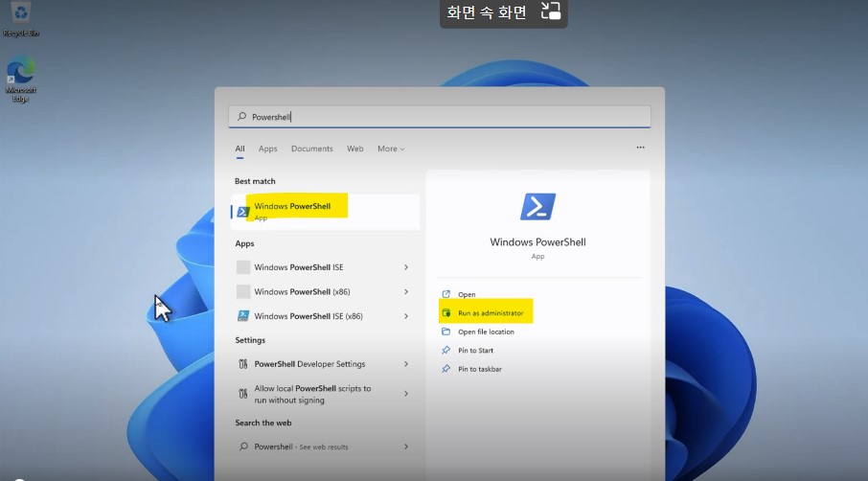Select Windows PowerShell (x86) result
Image resolution: width=868 pixels, height=481 pixels.
pyautogui.click(x=326, y=291)
